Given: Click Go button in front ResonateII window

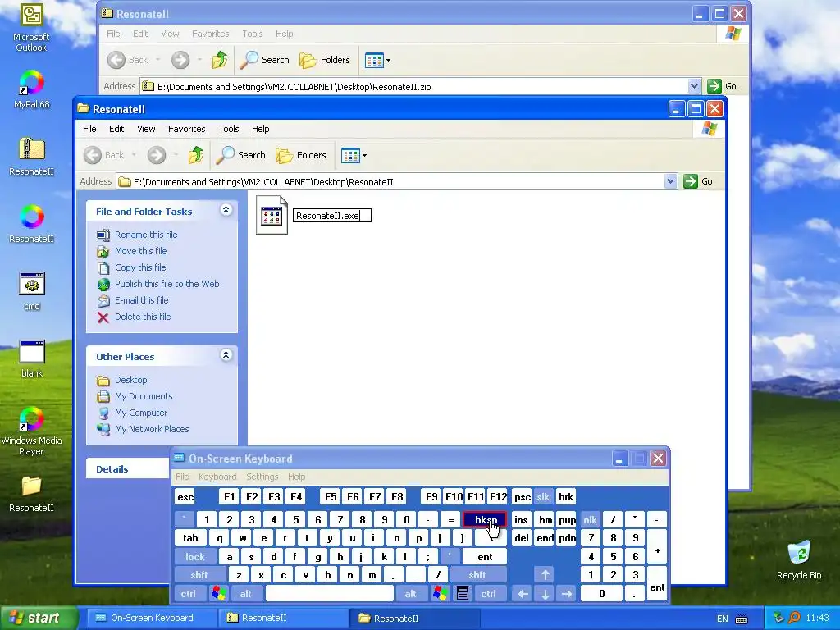Looking at the screenshot, I should (x=698, y=181).
